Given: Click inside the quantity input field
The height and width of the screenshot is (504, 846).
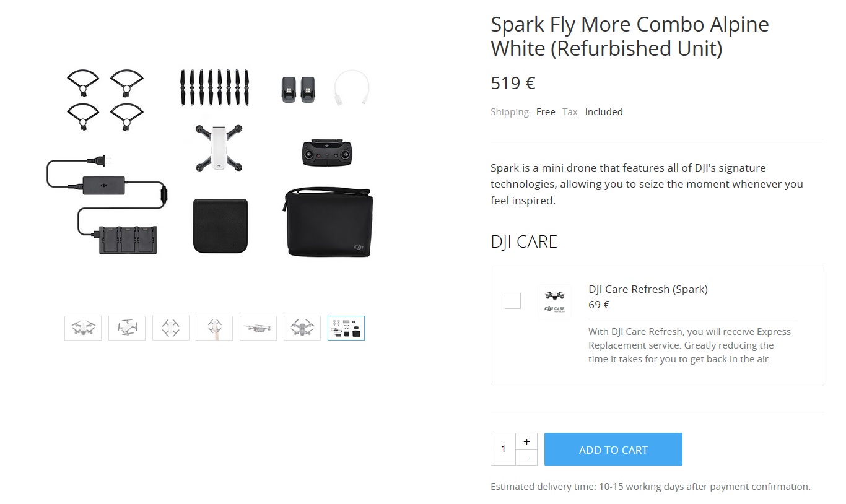Looking at the screenshot, I should point(503,449).
